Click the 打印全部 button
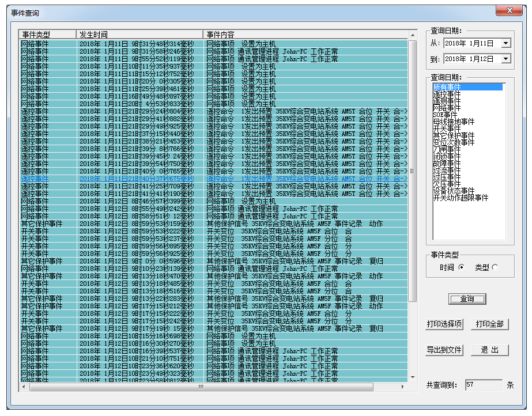Image resolution: width=532 pixels, height=416 pixels. click(490, 324)
